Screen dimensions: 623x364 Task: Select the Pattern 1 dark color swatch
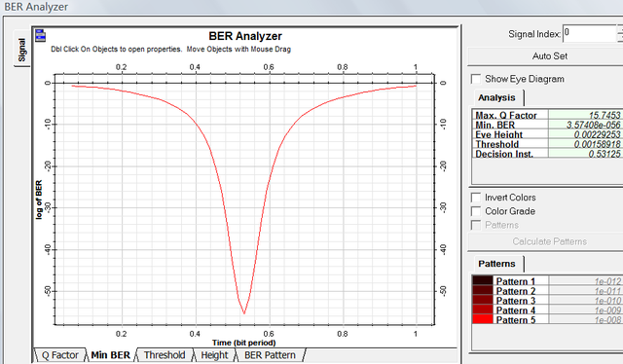click(x=483, y=280)
